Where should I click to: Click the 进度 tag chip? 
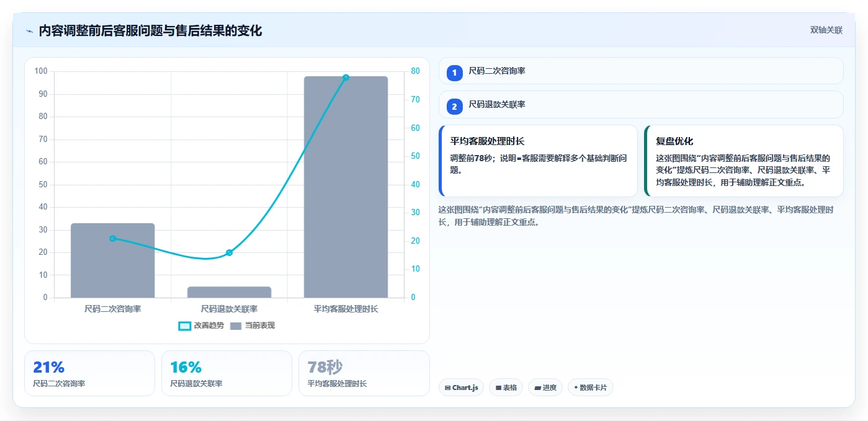point(545,388)
